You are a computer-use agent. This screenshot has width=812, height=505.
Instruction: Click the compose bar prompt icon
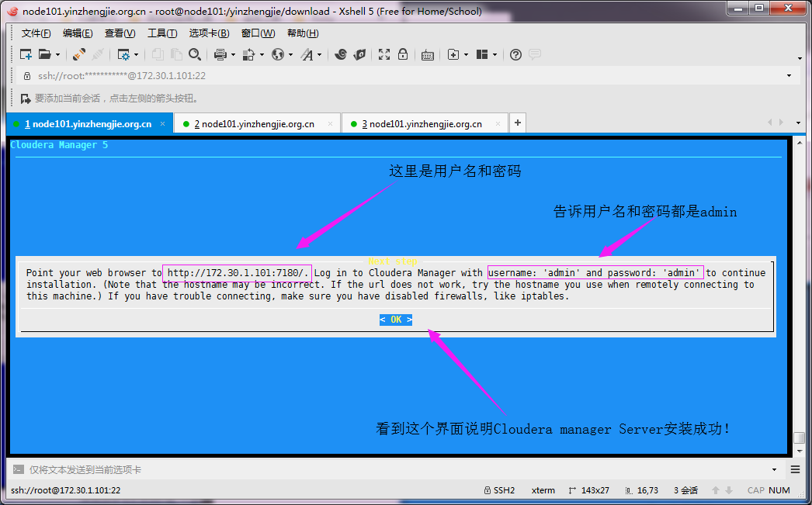(19, 469)
